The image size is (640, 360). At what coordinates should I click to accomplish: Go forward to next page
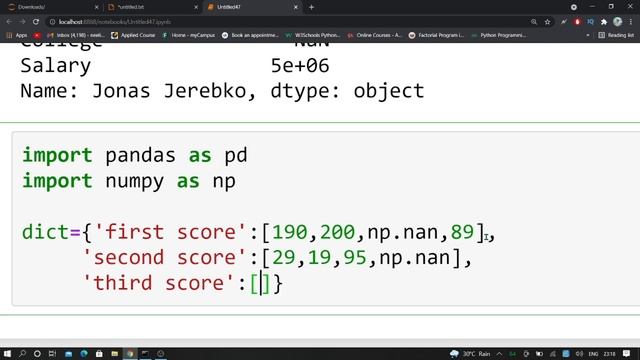[22, 22]
